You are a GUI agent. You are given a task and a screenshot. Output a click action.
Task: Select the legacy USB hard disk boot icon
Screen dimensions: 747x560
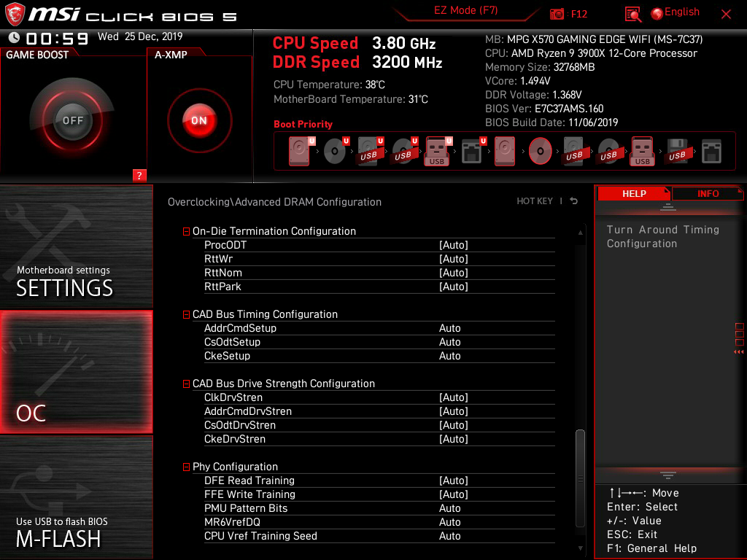tap(575, 151)
